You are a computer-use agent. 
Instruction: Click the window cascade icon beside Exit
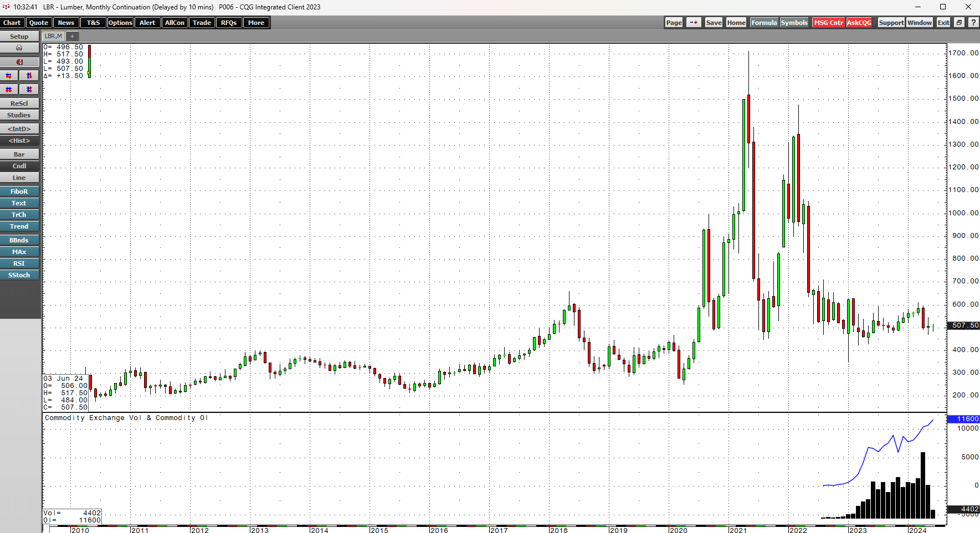click(x=958, y=23)
